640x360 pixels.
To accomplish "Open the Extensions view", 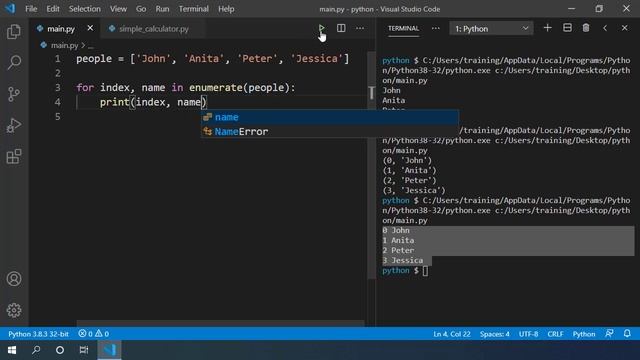I will click(14, 156).
